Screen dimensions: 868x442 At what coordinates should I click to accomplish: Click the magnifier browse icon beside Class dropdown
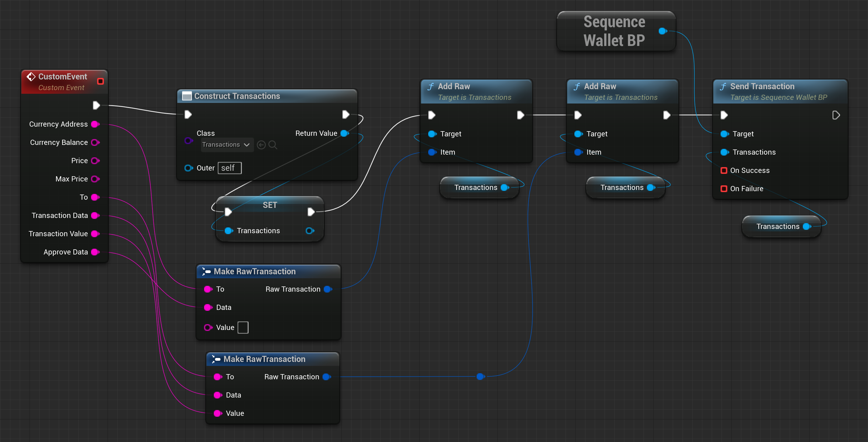point(273,145)
